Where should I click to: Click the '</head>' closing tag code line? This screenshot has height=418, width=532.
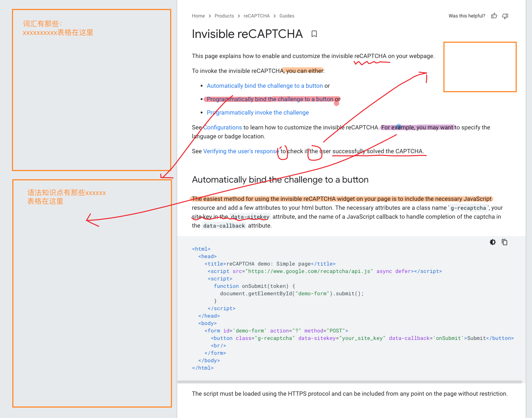(x=209, y=316)
